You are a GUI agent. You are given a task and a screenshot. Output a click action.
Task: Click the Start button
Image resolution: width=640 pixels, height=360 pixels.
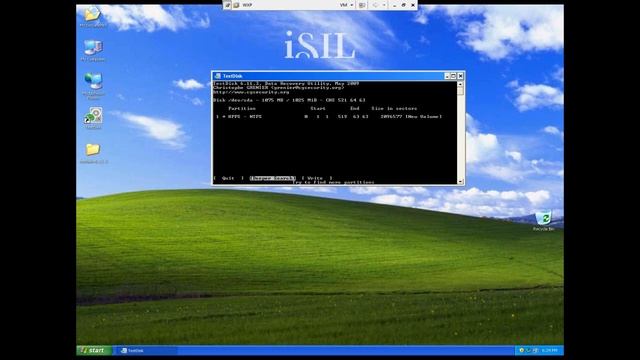click(x=94, y=350)
